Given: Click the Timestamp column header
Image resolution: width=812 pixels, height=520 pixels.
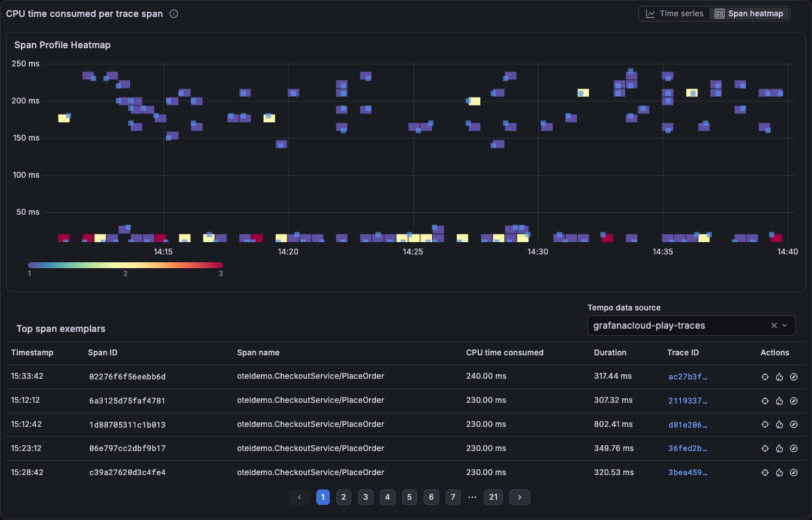Looking at the screenshot, I should 32,353.
